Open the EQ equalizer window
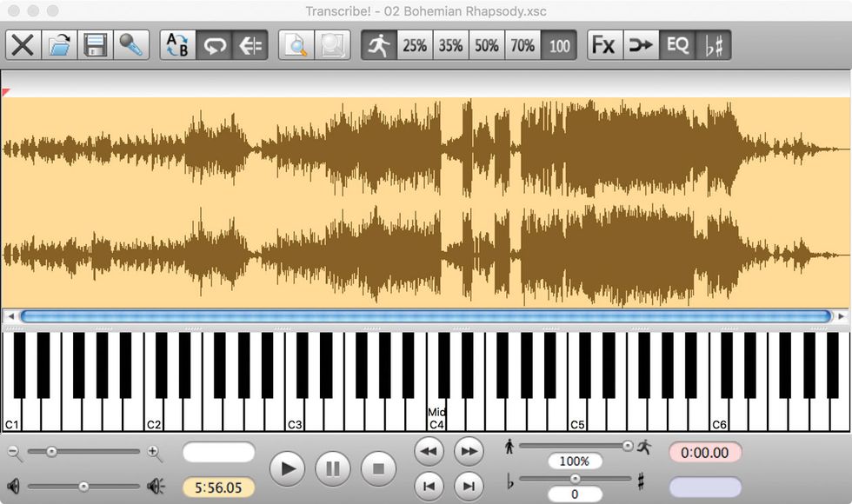The width and height of the screenshot is (852, 504). pos(677,45)
